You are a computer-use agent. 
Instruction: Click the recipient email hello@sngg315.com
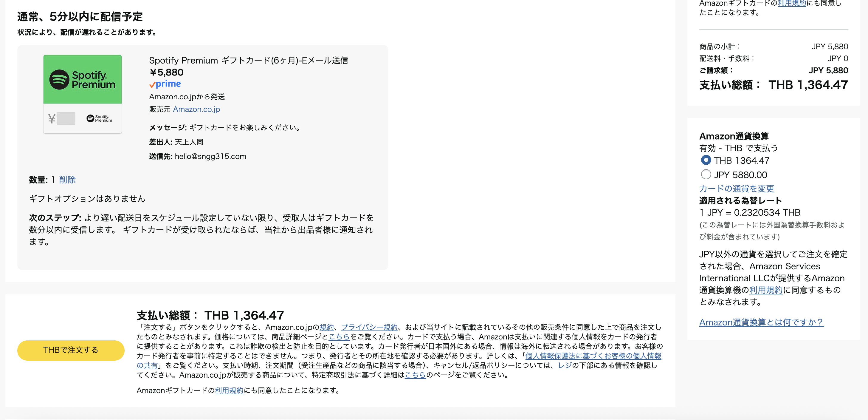coord(210,156)
